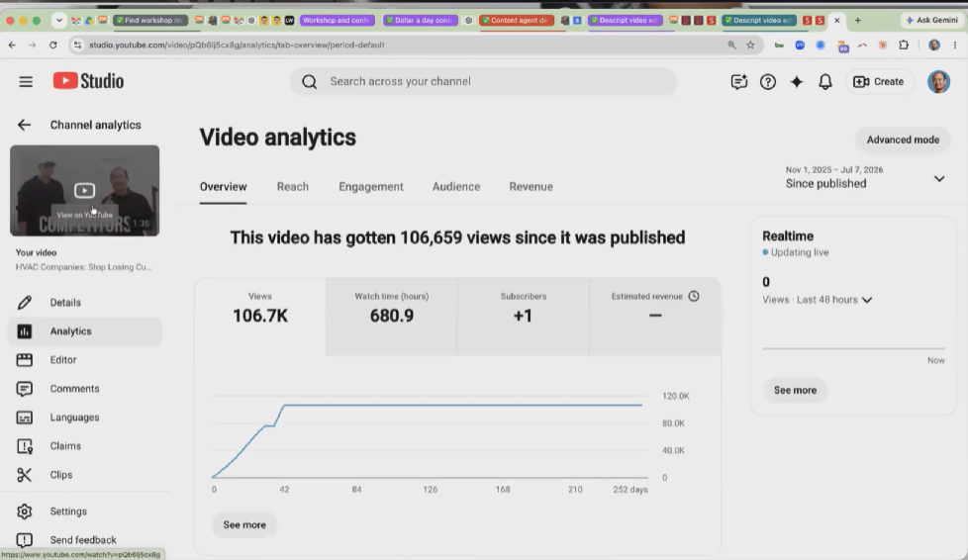Open the browser tab list chevron
This screenshot has height=560, width=968.
pos(59,21)
